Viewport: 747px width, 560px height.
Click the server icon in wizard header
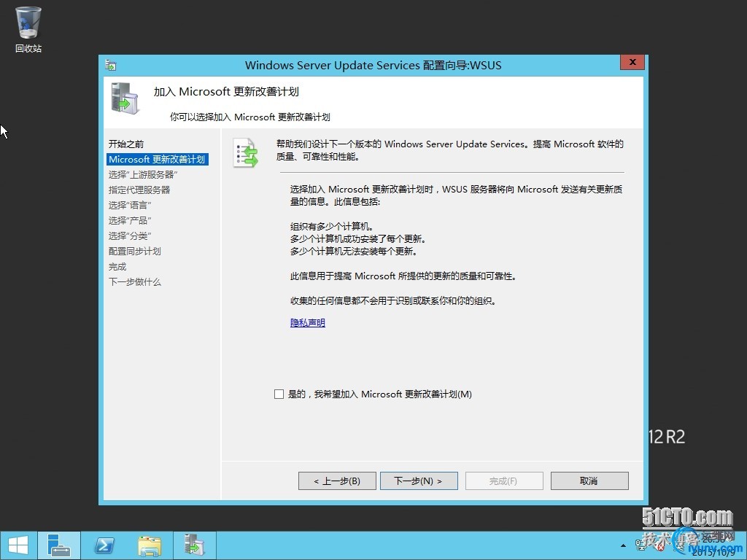tap(125, 98)
